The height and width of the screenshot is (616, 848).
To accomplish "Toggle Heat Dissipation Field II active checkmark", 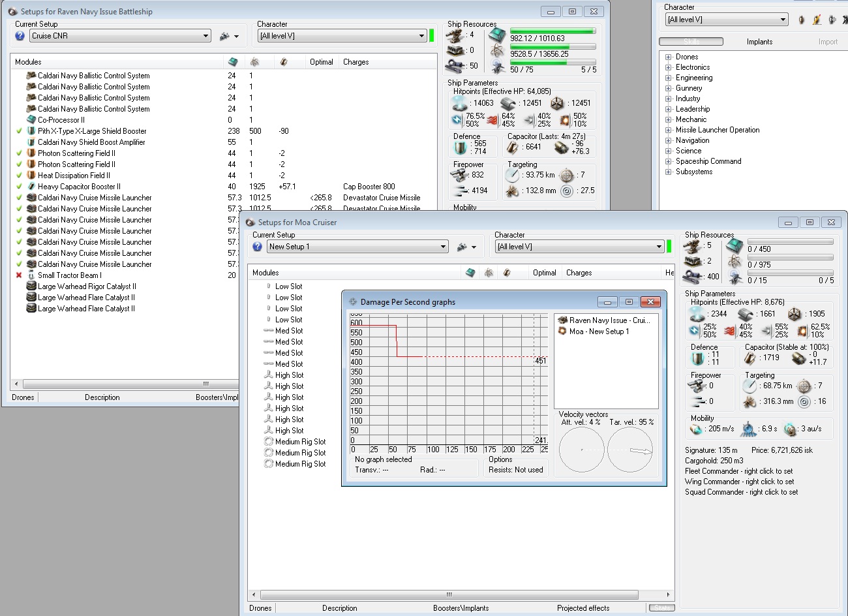I will (19, 176).
